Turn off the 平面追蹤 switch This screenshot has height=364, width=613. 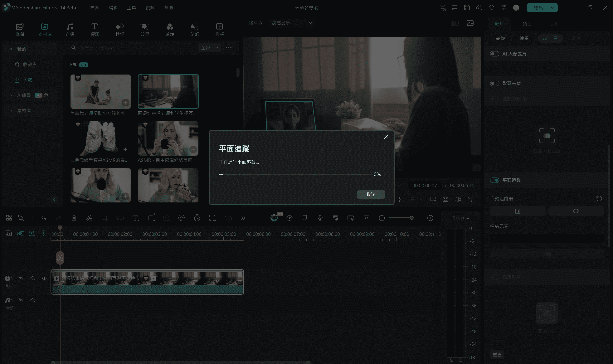[x=494, y=180]
